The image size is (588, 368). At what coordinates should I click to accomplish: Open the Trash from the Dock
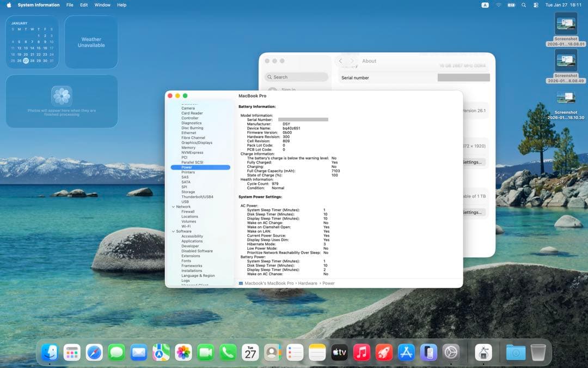[539, 352]
